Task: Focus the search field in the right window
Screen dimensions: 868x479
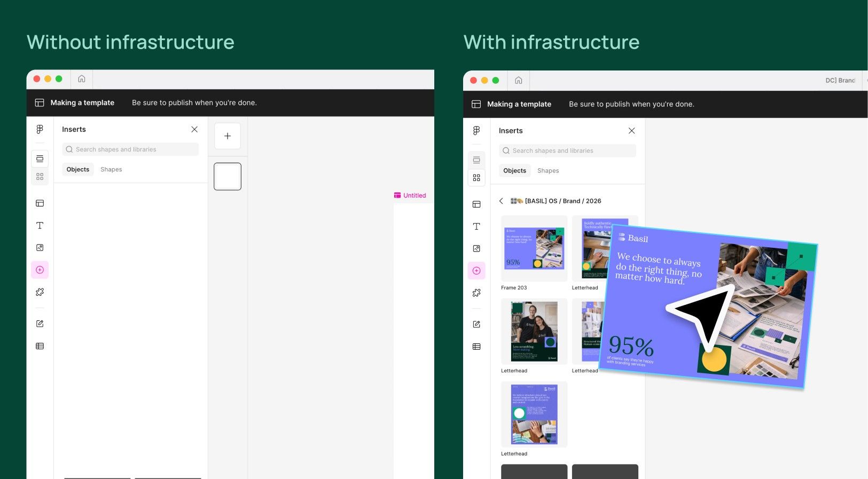Action: (x=567, y=151)
